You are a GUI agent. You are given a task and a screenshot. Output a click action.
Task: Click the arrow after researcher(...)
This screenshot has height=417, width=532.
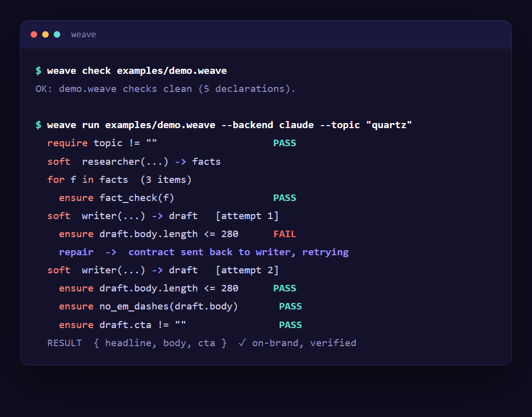[181, 162]
